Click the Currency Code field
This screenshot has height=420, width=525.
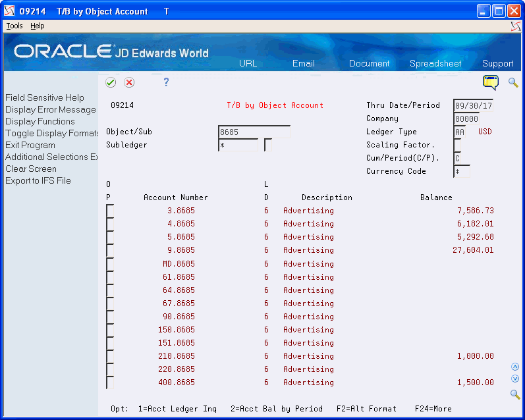462,171
